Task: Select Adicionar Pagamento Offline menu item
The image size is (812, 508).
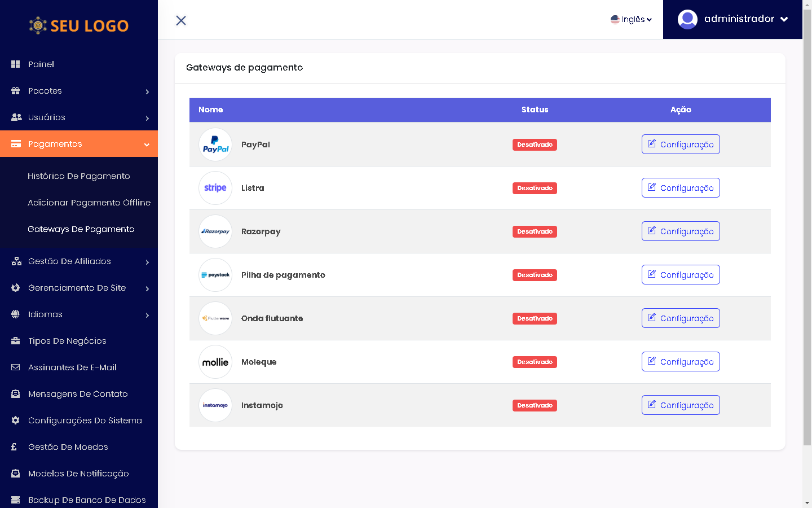Action: coord(89,203)
